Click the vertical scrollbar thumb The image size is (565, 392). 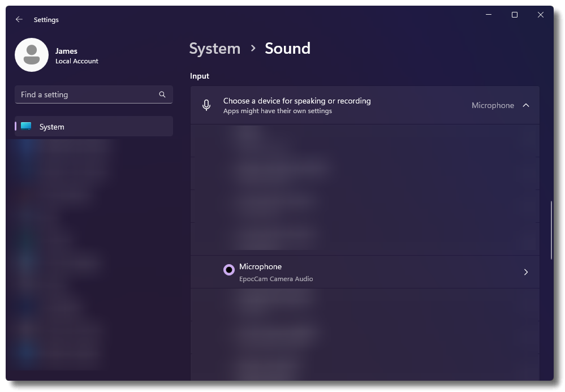(x=551, y=230)
